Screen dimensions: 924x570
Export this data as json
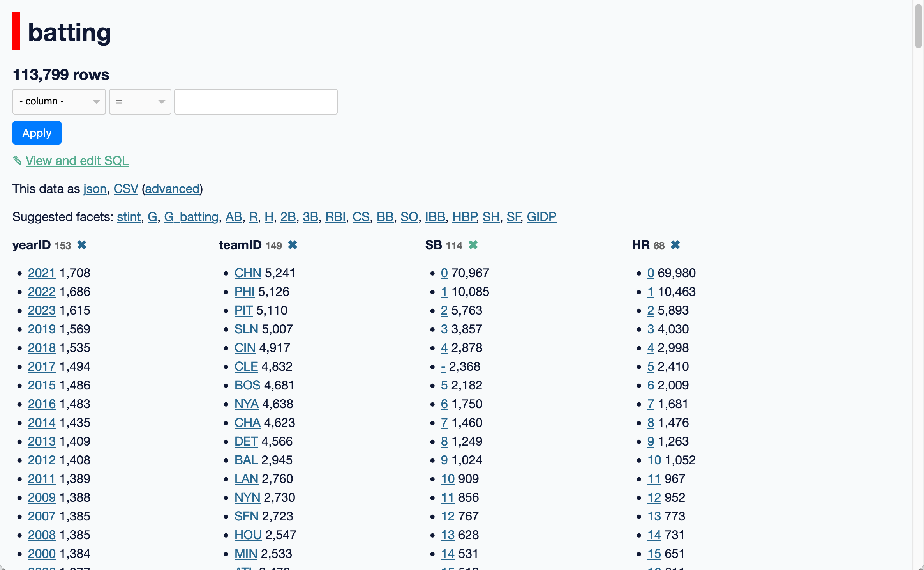click(95, 189)
